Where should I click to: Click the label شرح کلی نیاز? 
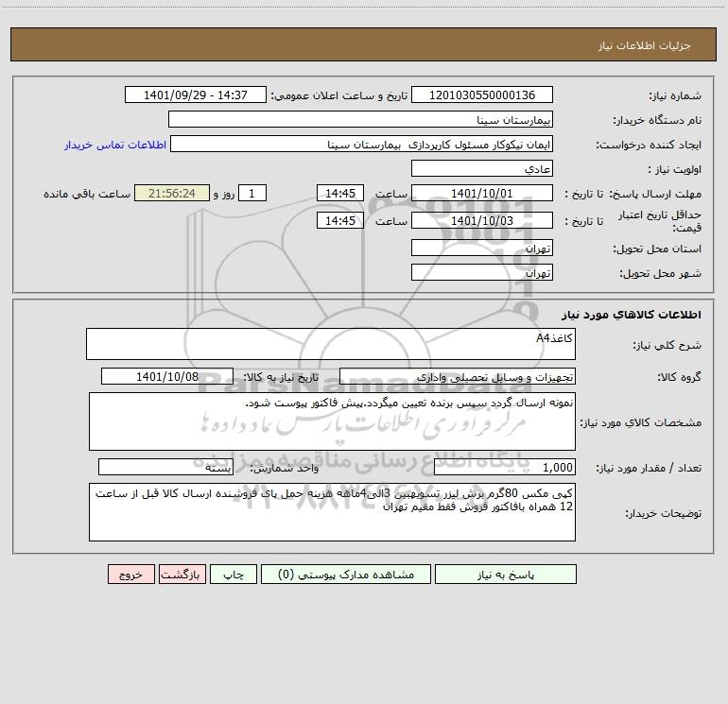pos(667,345)
